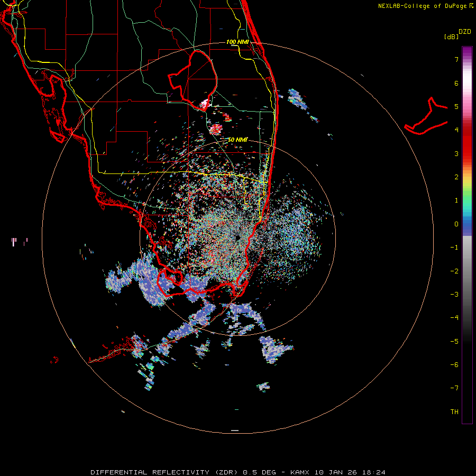Click the 1 value on the color scale

click(456, 200)
